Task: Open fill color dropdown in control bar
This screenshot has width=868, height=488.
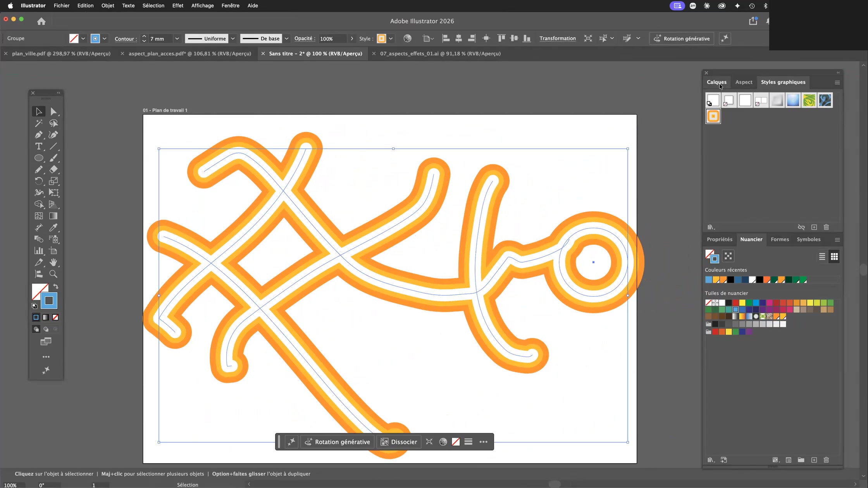Action: pos(83,38)
